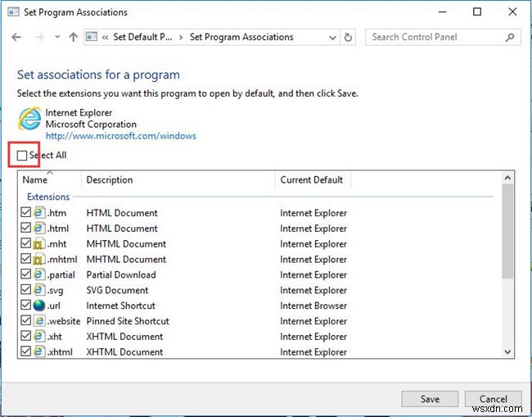The height and width of the screenshot is (417, 532).
Task: Expand hidden breadcrumb path chevrons
Action: click(106, 37)
